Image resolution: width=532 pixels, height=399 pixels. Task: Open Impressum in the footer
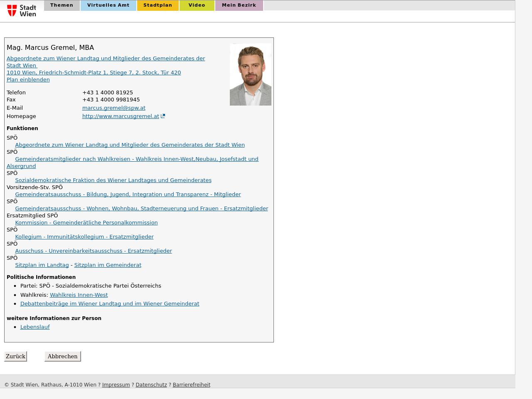[116, 385]
